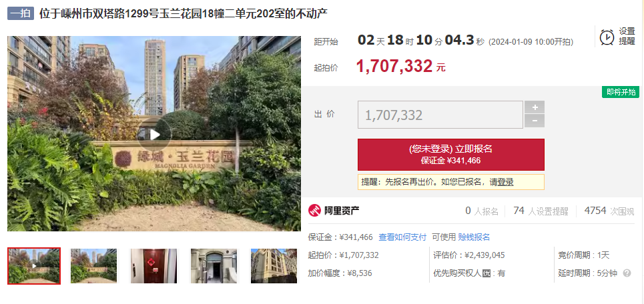Screen dimensions: 644x304
Task: Increase bid with the plus button
Action: tap(535, 107)
